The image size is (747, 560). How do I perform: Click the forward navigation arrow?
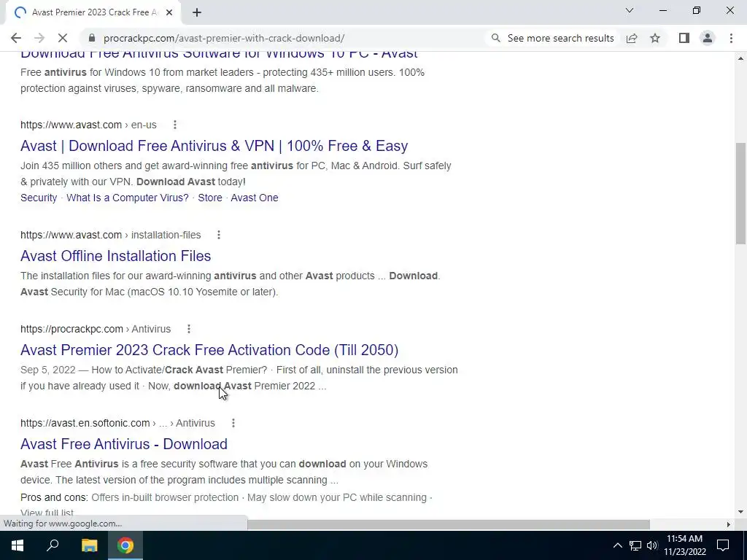coord(39,38)
